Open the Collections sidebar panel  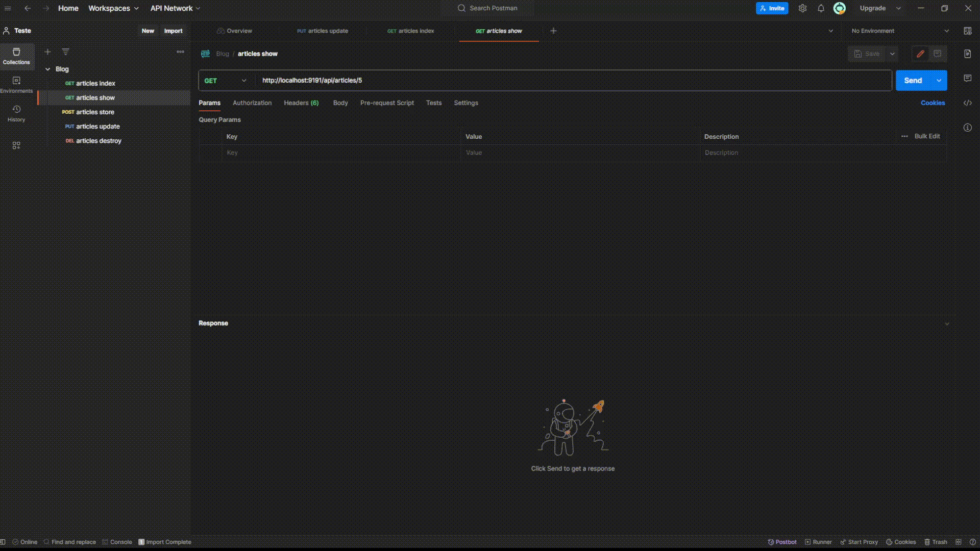tap(16, 56)
